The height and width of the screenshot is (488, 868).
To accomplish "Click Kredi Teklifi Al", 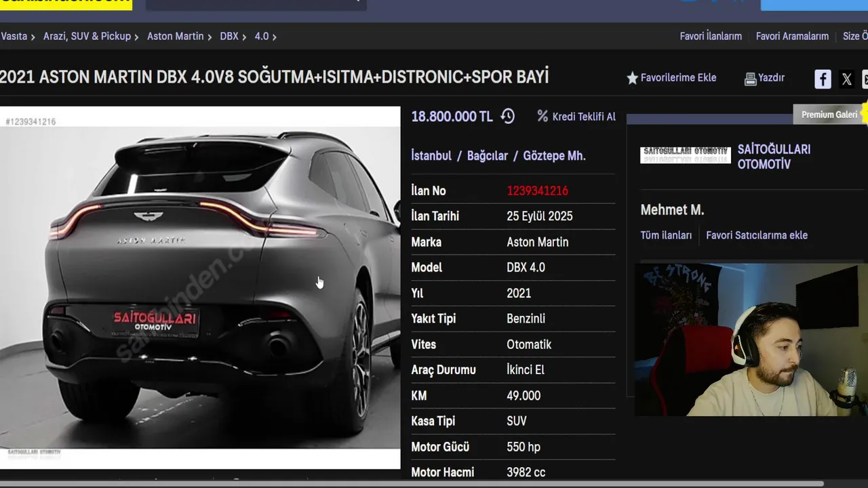I will point(584,117).
